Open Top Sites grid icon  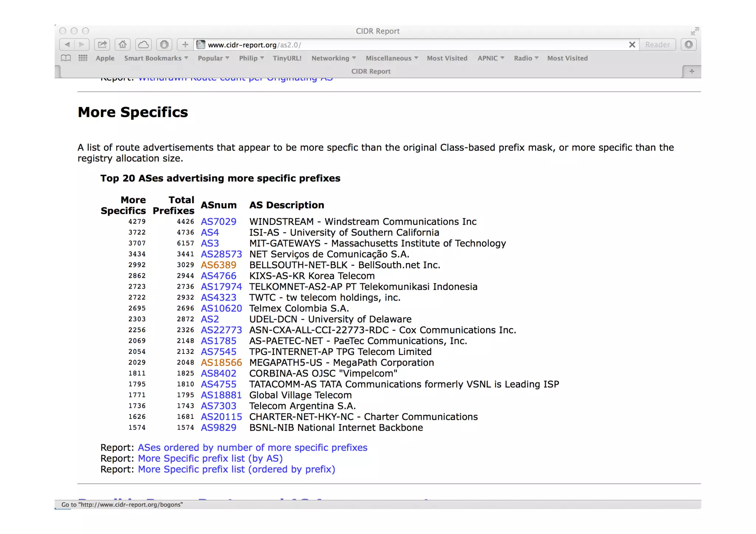(83, 58)
